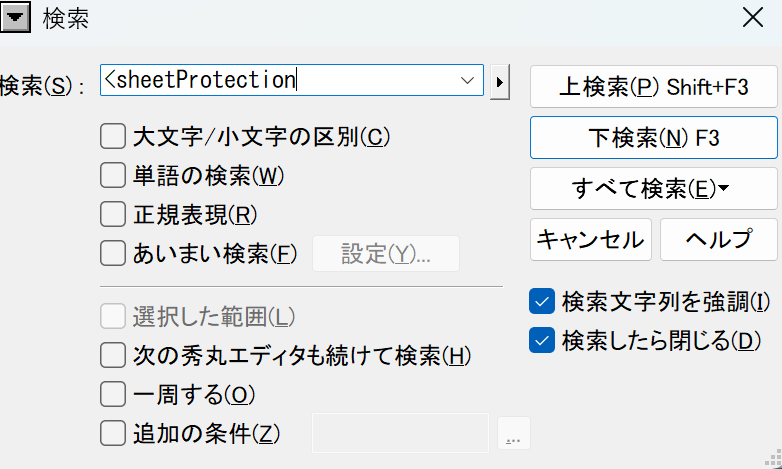The width and height of the screenshot is (782, 469).
Task: Click the search text field containing <sheetProtection
Action: 280,80
